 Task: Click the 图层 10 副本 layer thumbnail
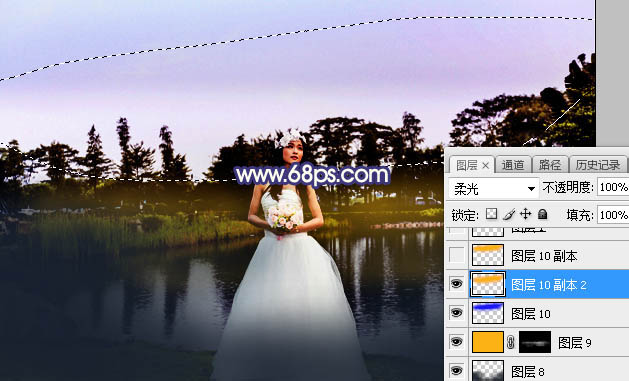[488, 255]
